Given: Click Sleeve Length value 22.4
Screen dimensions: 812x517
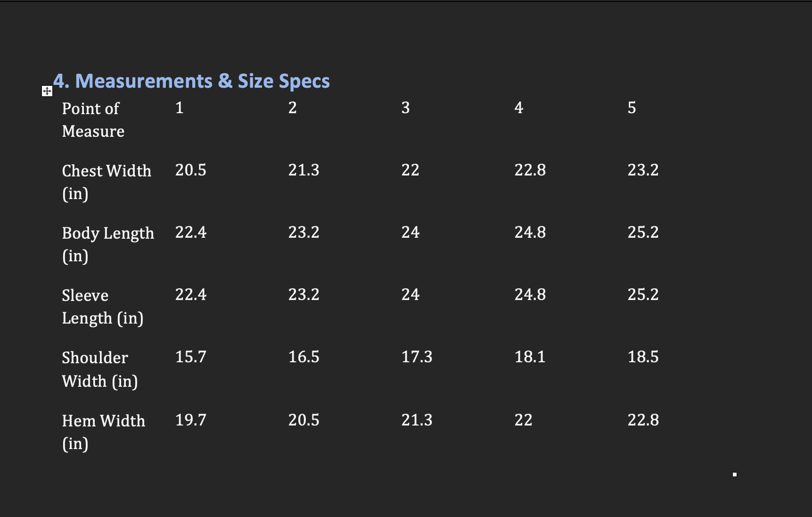Looking at the screenshot, I should pos(190,294).
